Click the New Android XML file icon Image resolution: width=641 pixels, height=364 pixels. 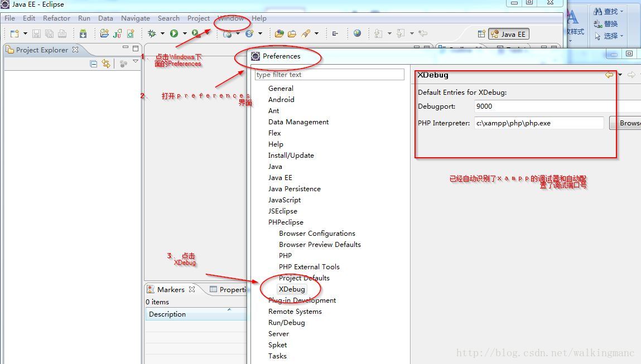point(131,33)
